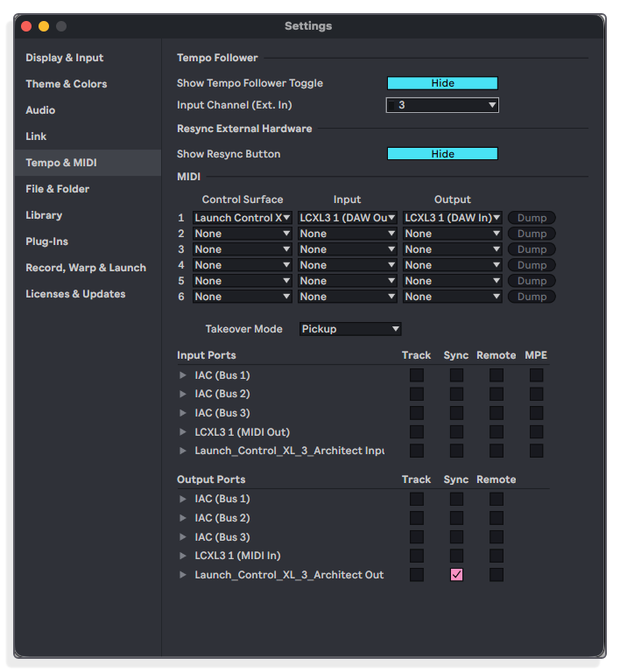The width and height of the screenshot is (620, 672).
Task: Enable MPE for input IAC (Bus 3)
Action: point(537,413)
